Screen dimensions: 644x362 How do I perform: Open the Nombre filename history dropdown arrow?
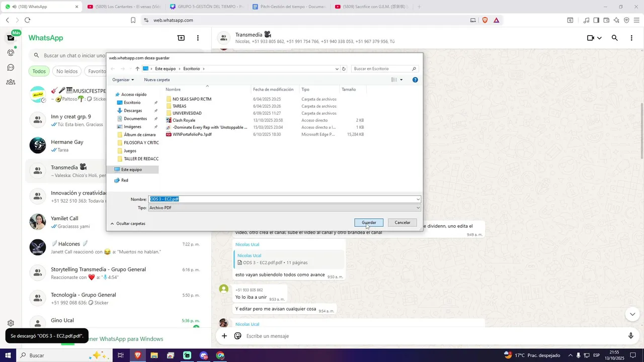[x=418, y=200]
